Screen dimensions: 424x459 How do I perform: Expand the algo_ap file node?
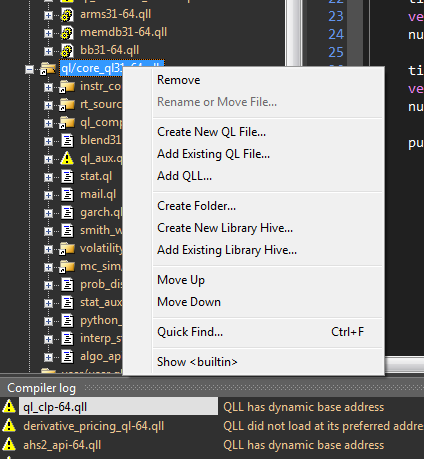(48, 357)
